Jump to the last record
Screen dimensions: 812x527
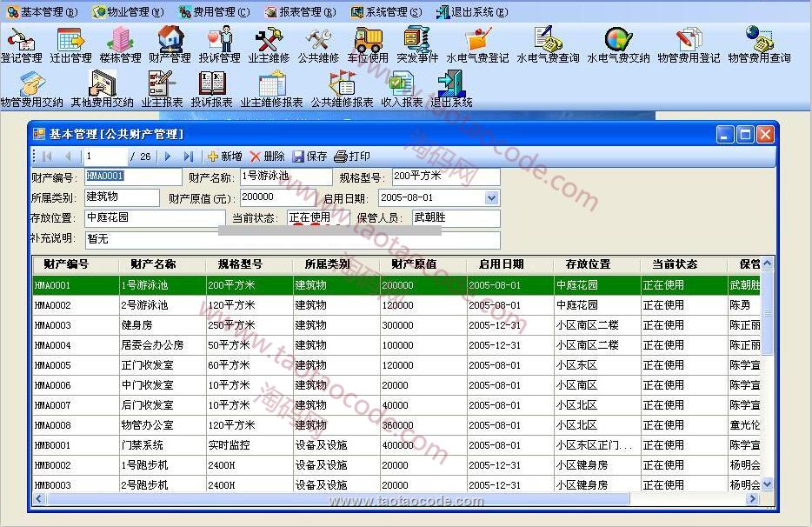click(x=188, y=157)
